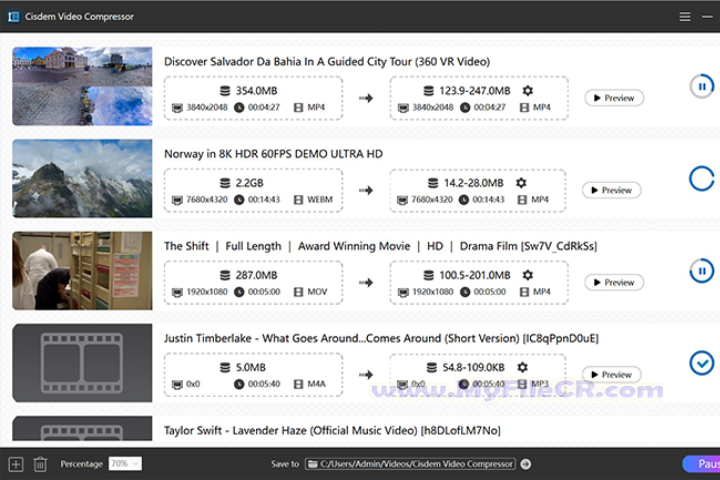
Task: Click the output size '14.2-28.0MB'
Action: click(473, 183)
